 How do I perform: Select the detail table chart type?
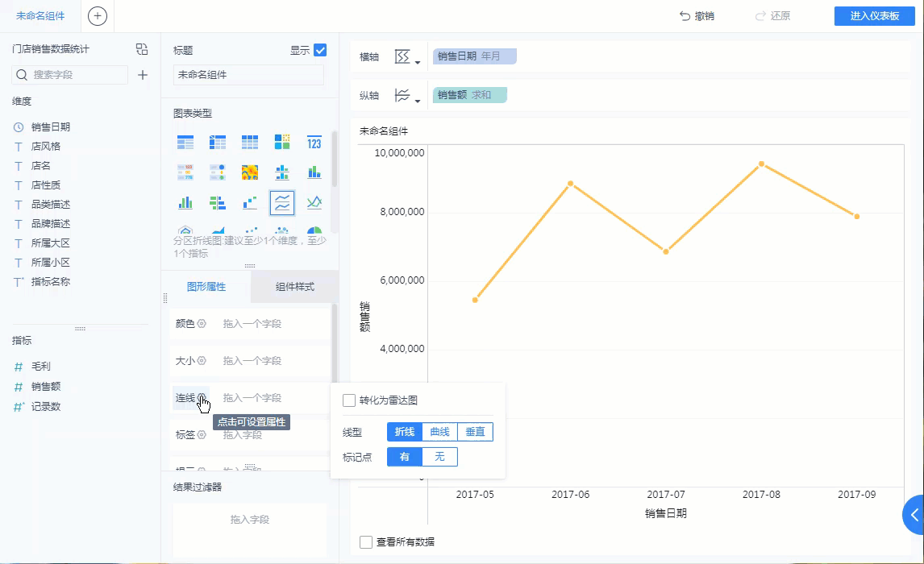click(x=250, y=142)
